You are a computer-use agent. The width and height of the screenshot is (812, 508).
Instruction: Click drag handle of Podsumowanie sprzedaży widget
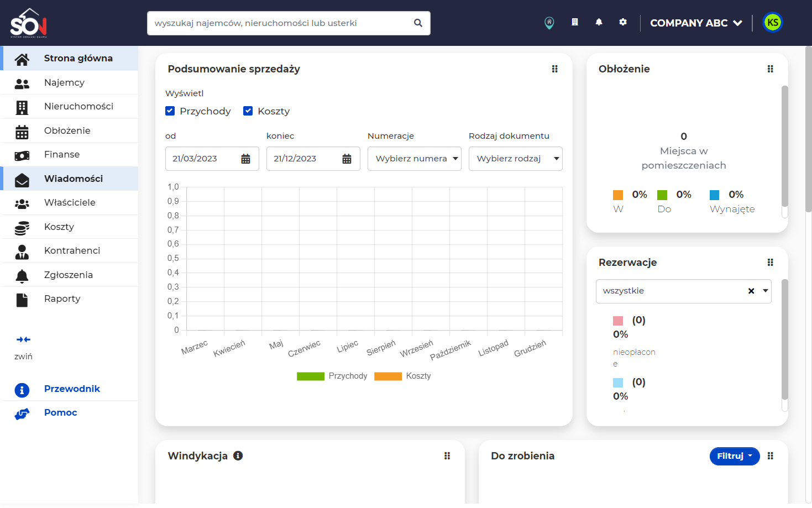[x=555, y=69]
